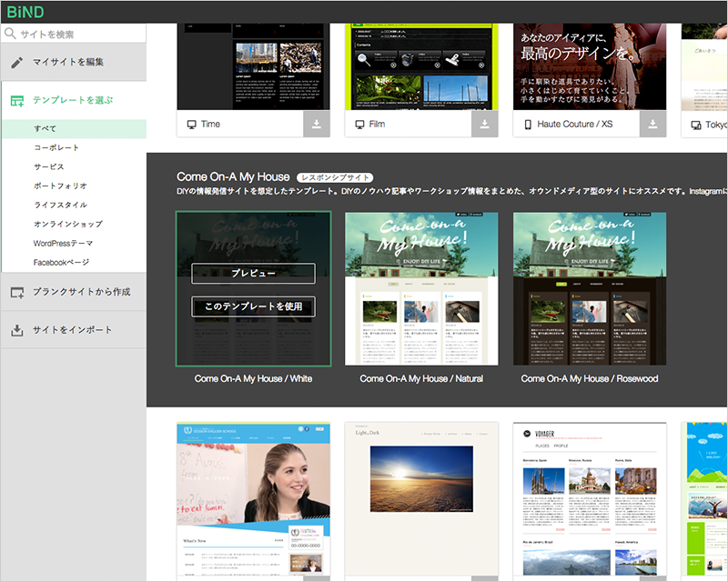728x582 pixels.
Task: Click the template icon beside テンプレートを選ぶ
Action: [x=16, y=100]
